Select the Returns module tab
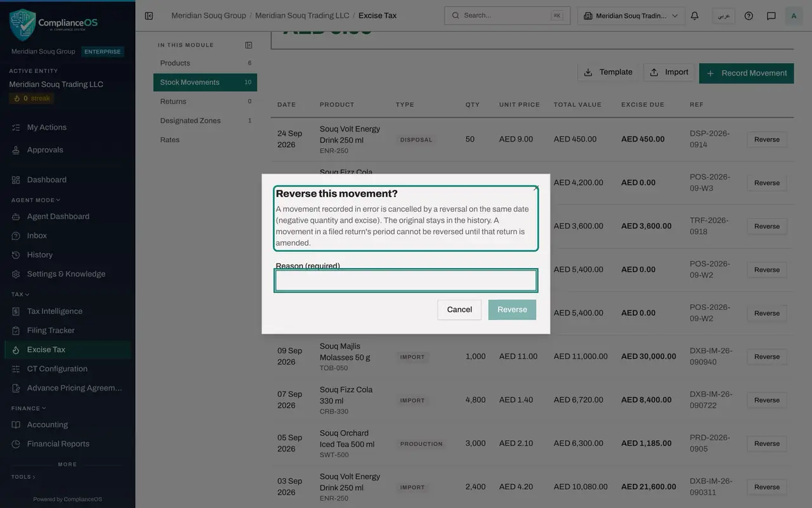The width and height of the screenshot is (812, 508). click(x=205, y=102)
